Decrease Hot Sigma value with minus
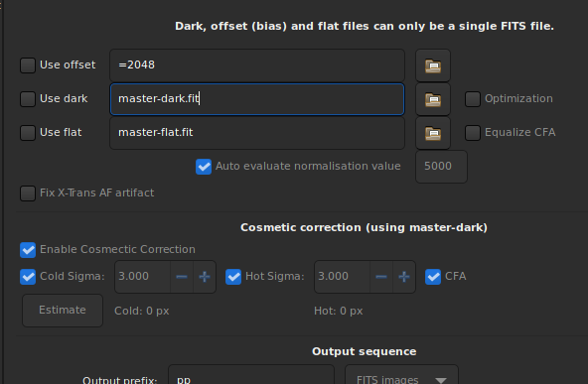This screenshot has width=588, height=384. click(x=381, y=277)
